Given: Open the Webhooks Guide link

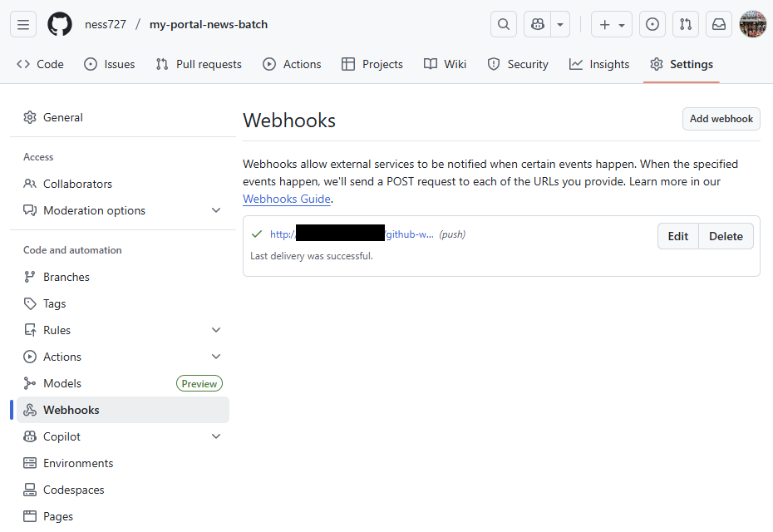Looking at the screenshot, I should click(287, 199).
